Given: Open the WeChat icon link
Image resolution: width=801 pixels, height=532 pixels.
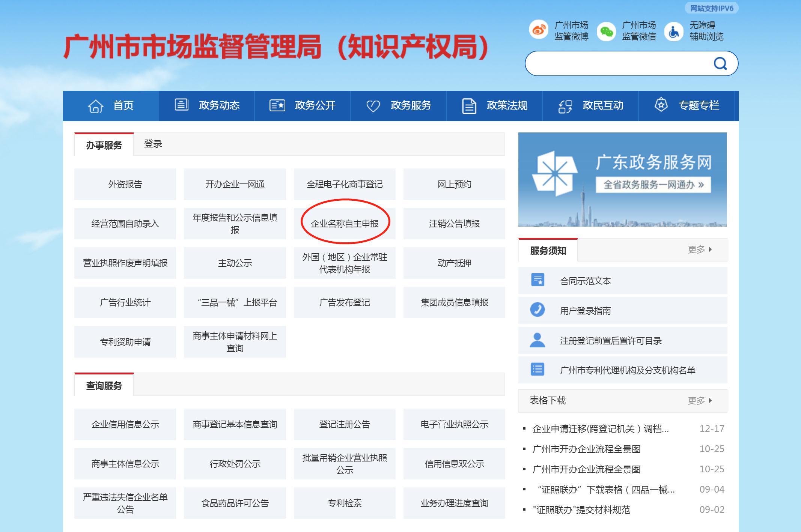Looking at the screenshot, I should coord(606,31).
